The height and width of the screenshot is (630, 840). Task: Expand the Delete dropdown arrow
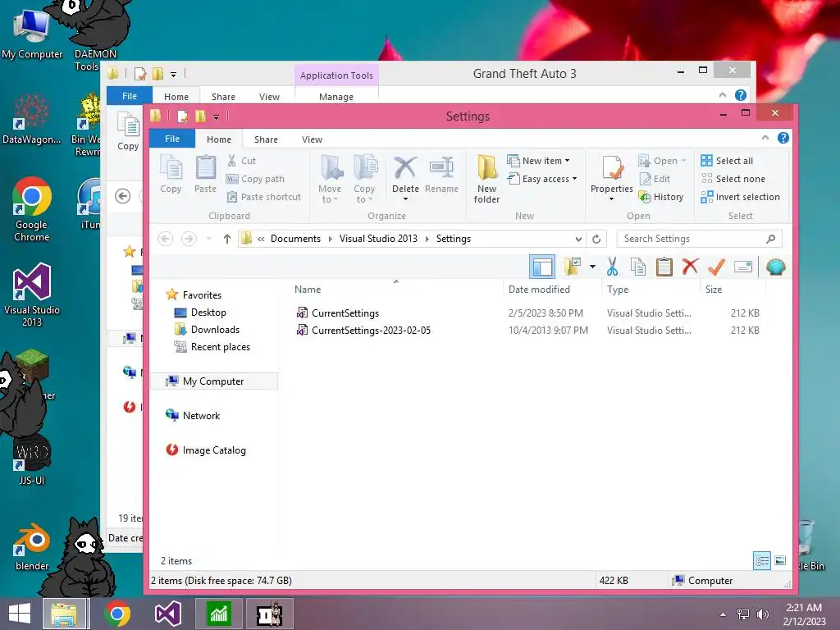point(405,199)
